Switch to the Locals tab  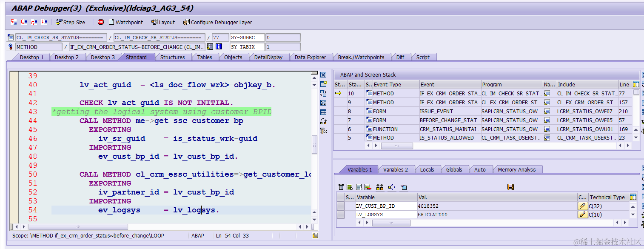pos(427,169)
